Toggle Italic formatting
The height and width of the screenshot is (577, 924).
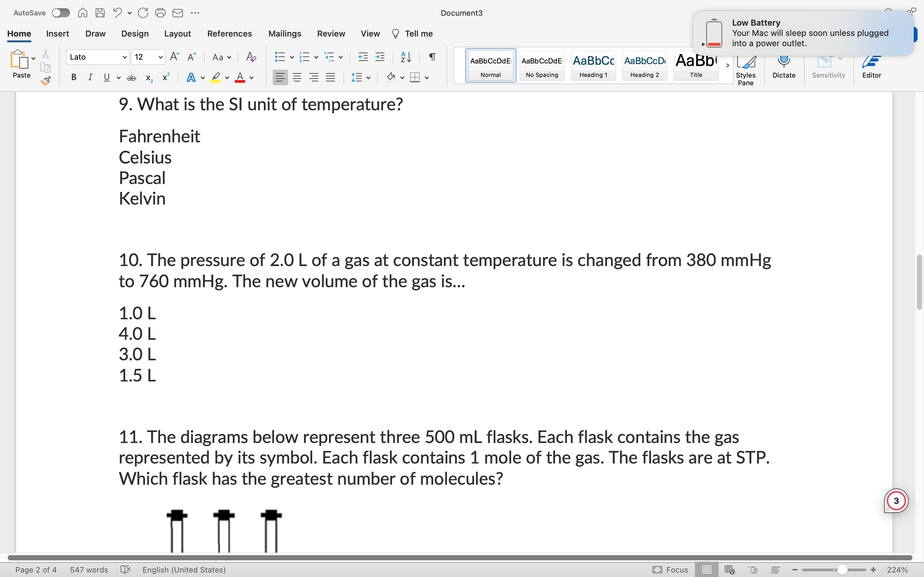tap(90, 78)
